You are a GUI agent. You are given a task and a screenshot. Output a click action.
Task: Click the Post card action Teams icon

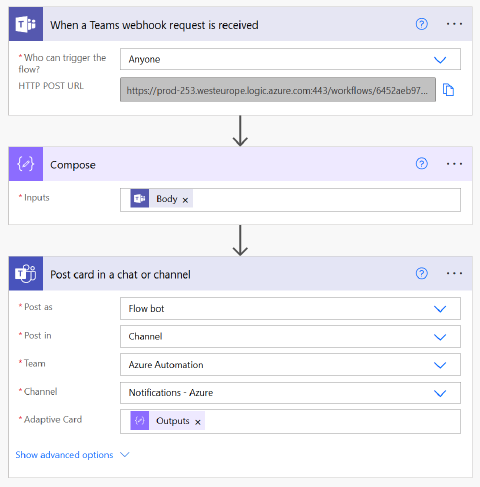26,273
